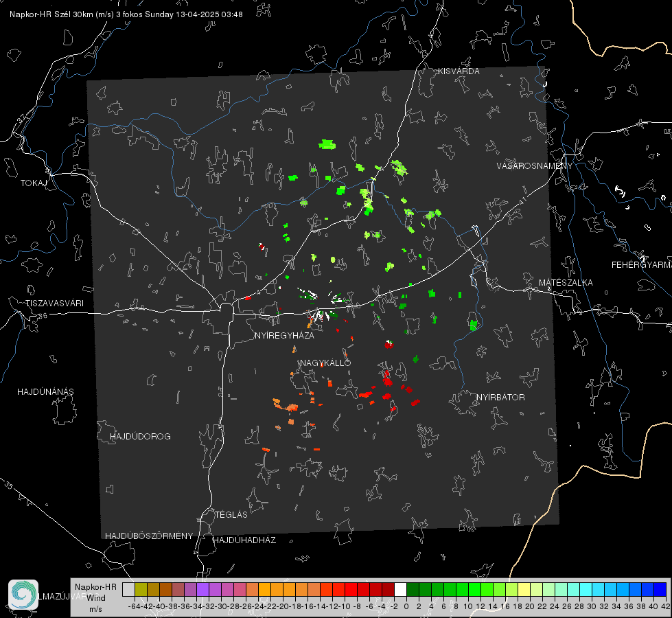This screenshot has height=618, width=672.
Task: Select the cyan swatch between 28 and 30
Action: coord(586,589)
